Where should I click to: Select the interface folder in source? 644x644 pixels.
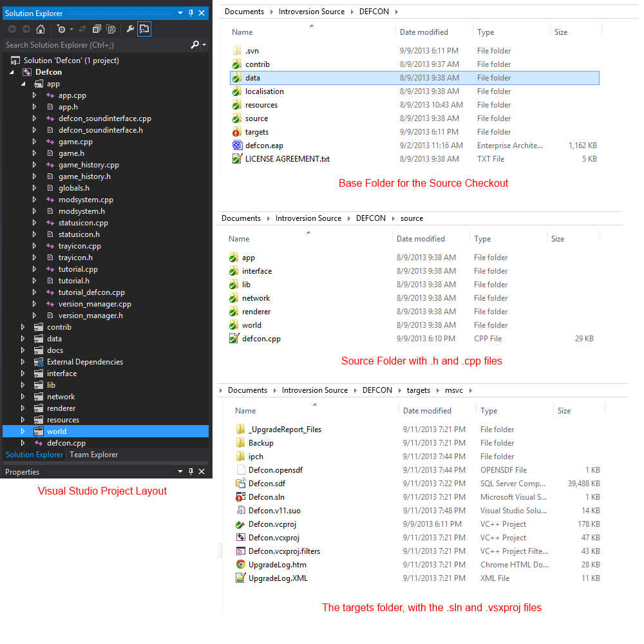pyautogui.click(x=257, y=271)
